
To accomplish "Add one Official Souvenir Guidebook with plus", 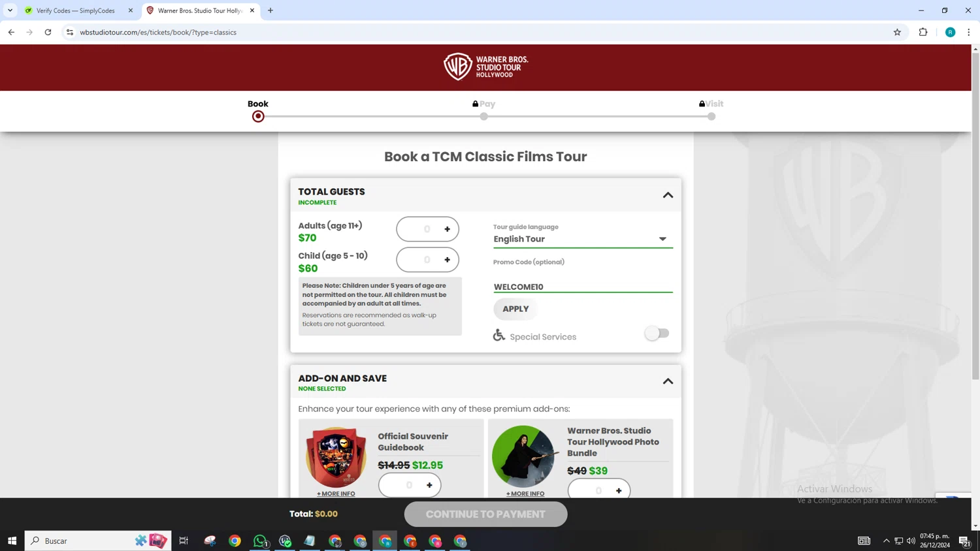I will [x=429, y=485].
